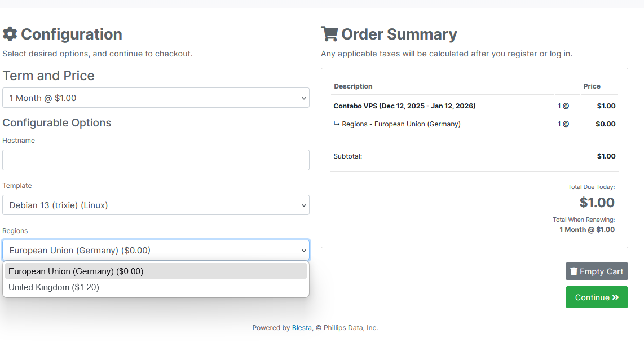644x342 pixels.
Task: Open the Blesta link in footer
Action: [x=301, y=328]
